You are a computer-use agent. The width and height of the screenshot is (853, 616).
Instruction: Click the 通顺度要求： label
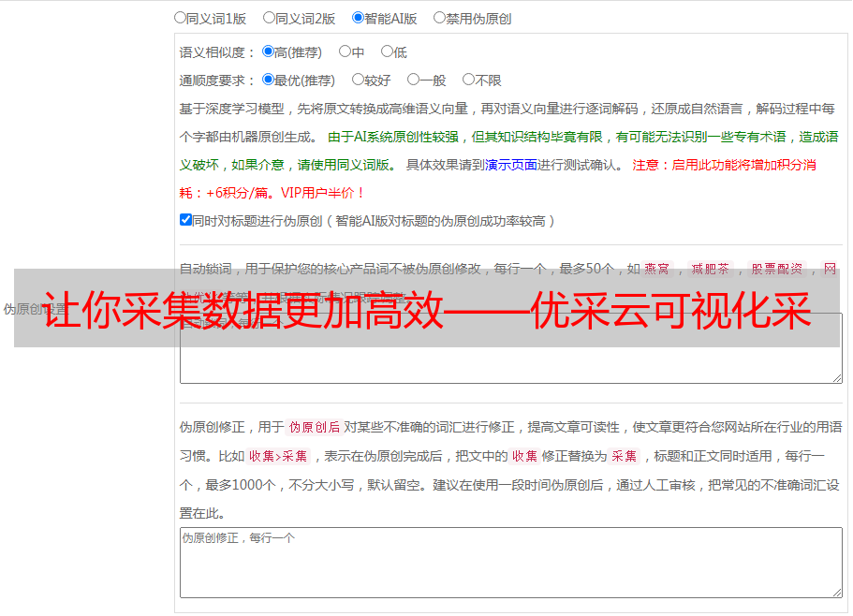pyautogui.click(x=217, y=81)
